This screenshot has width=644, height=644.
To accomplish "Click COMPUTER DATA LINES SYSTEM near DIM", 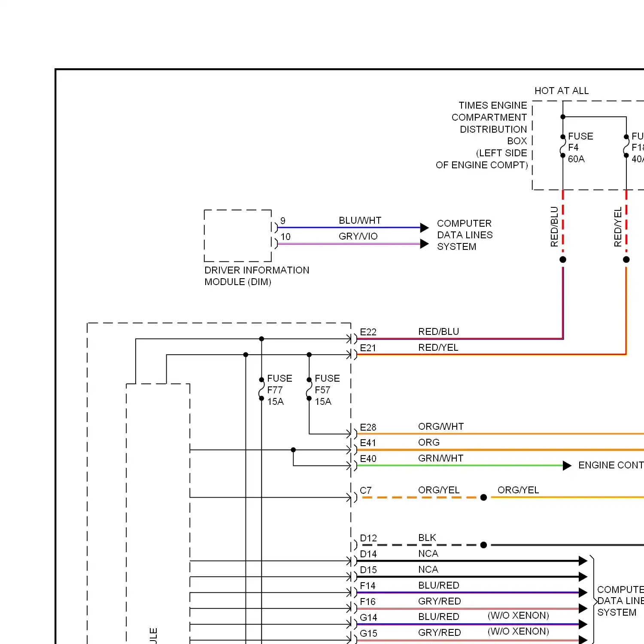I will tap(465, 235).
